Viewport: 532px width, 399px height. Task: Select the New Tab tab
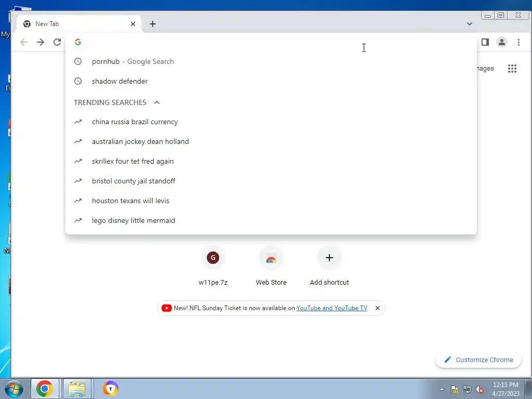coord(79,24)
